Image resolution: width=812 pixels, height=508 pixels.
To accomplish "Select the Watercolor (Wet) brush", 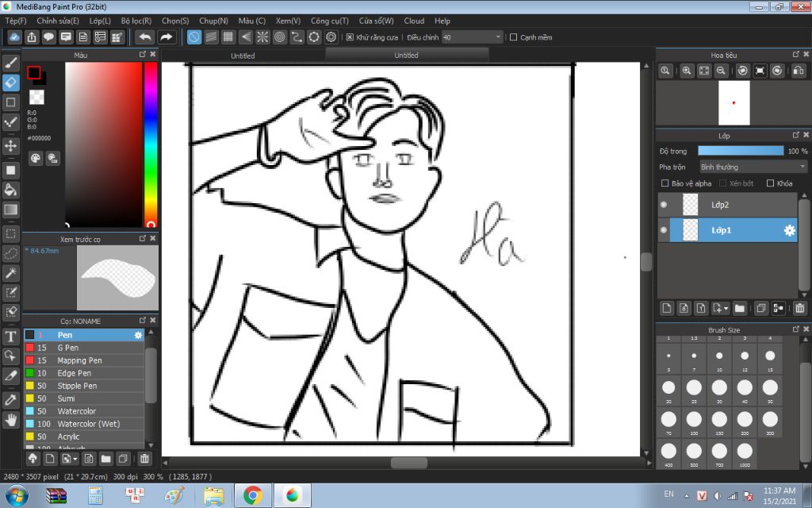I will (84, 424).
